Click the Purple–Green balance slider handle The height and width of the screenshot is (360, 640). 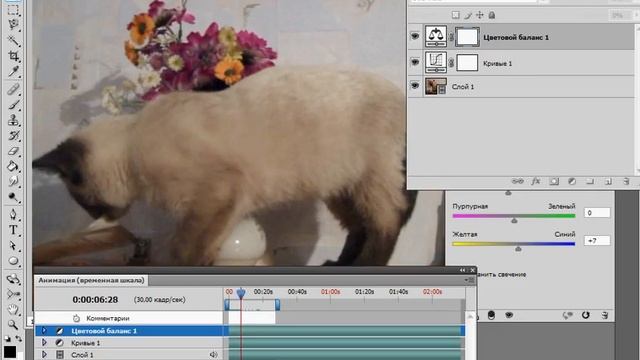pyautogui.click(x=514, y=220)
